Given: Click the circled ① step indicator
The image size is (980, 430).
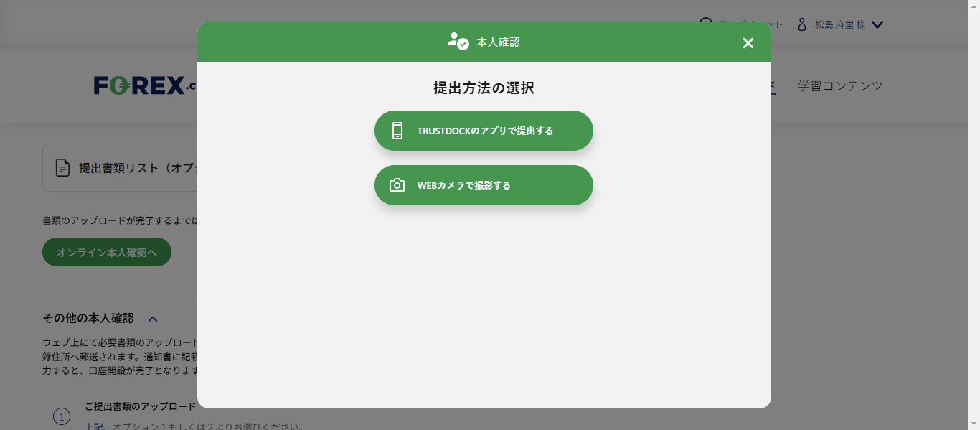Looking at the screenshot, I should [62, 416].
